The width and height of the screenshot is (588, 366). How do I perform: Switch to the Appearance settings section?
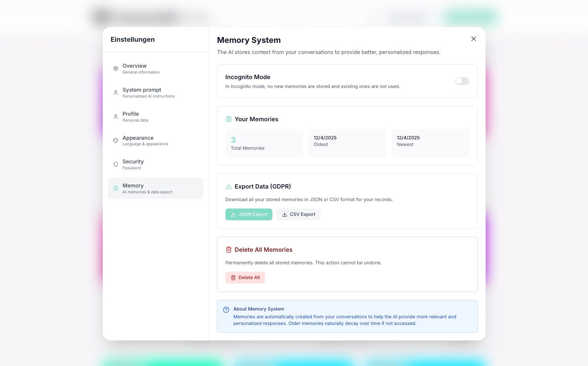[x=156, y=140]
